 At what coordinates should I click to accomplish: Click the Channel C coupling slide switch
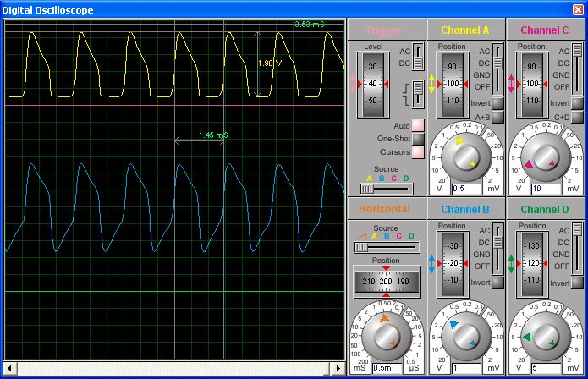pos(577,69)
